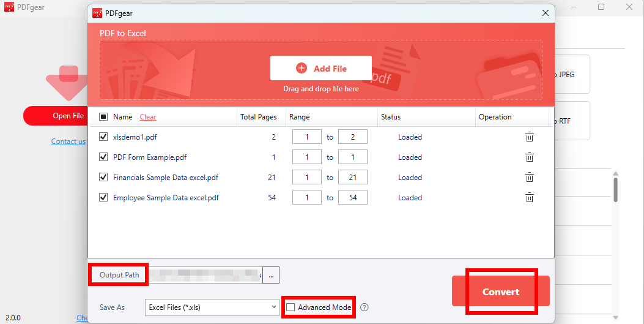Remove PDF Form Example.pdf via trash icon
Image resolution: width=644 pixels, height=324 pixels.
click(530, 157)
